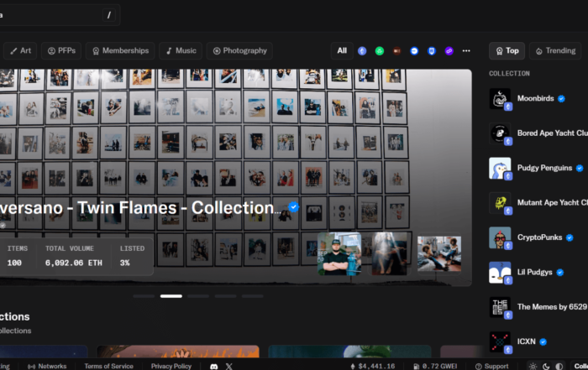Switch to the Trending tab

point(555,50)
